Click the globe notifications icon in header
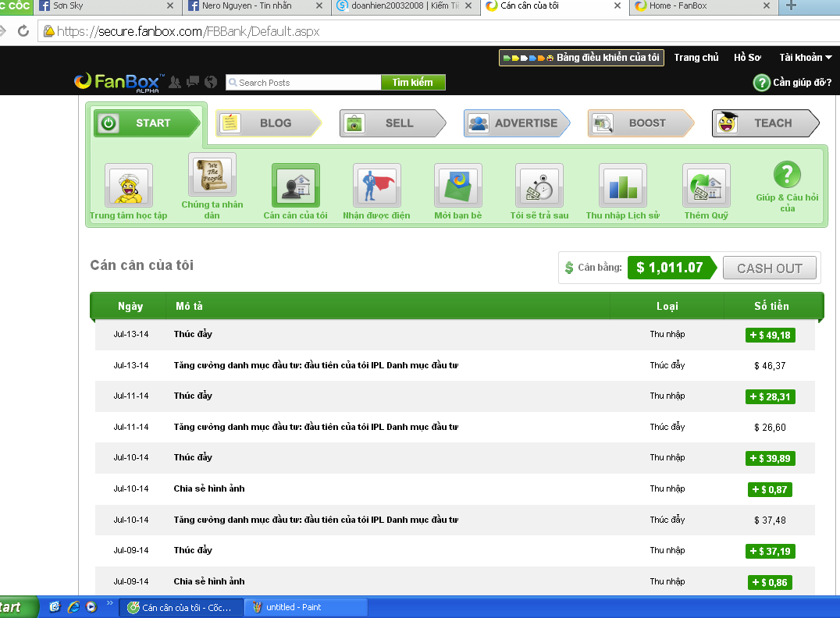The width and height of the screenshot is (840, 618). 211,82
